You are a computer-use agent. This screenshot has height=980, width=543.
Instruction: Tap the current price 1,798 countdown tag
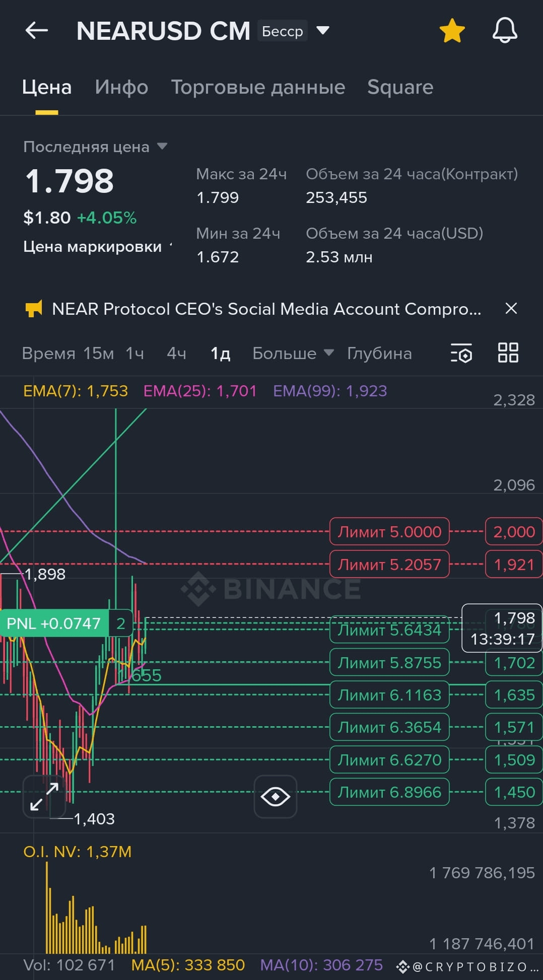pyautogui.click(x=502, y=628)
